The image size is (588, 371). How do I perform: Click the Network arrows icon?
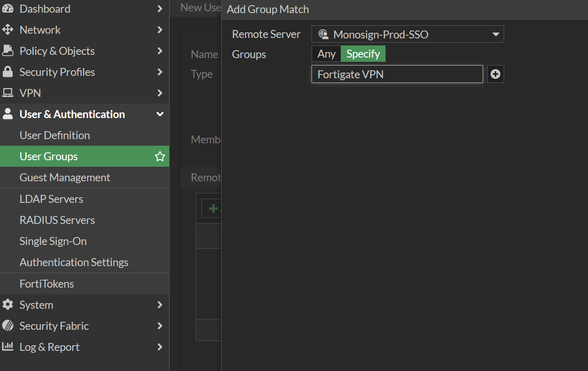pos(7,30)
